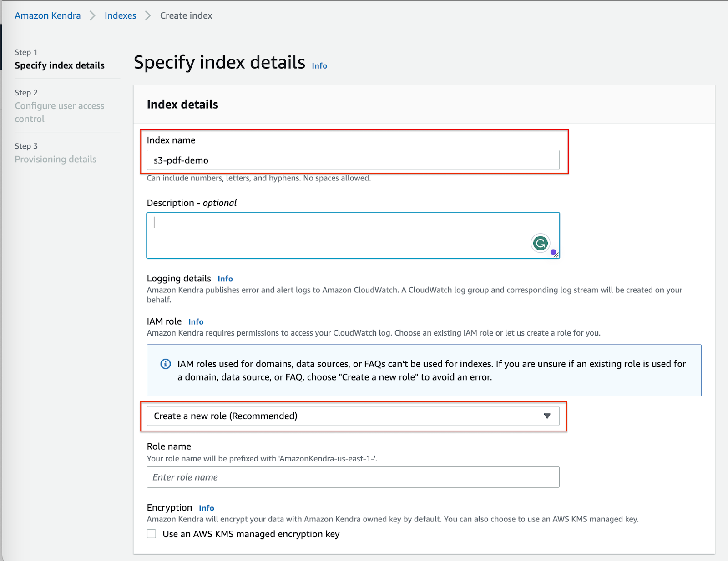The height and width of the screenshot is (561, 728).
Task: Enable Use an AWS KMS managed encryption key
Action: click(x=152, y=534)
